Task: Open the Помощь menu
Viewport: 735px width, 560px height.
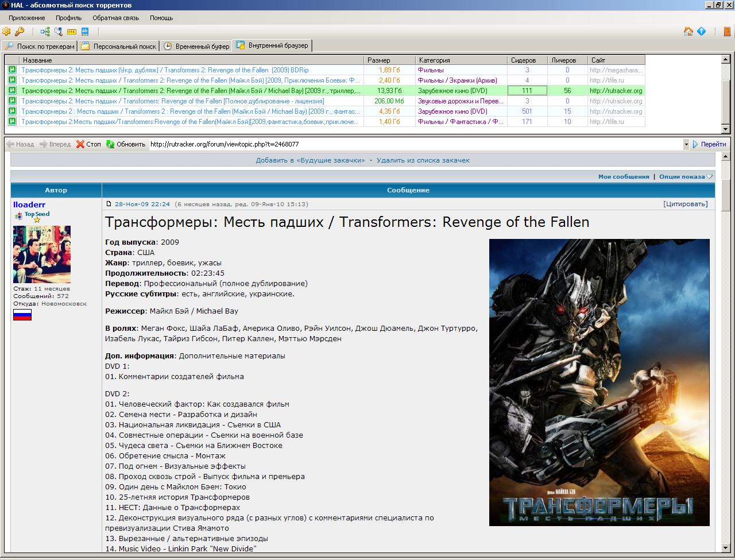Action: pyautogui.click(x=161, y=18)
